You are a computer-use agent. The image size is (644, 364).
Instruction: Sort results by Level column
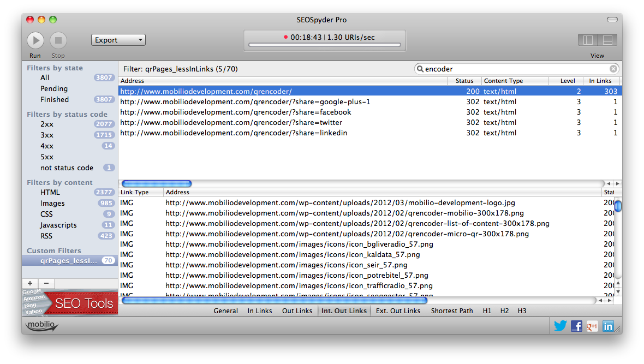pyautogui.click(x=565, y=81)
